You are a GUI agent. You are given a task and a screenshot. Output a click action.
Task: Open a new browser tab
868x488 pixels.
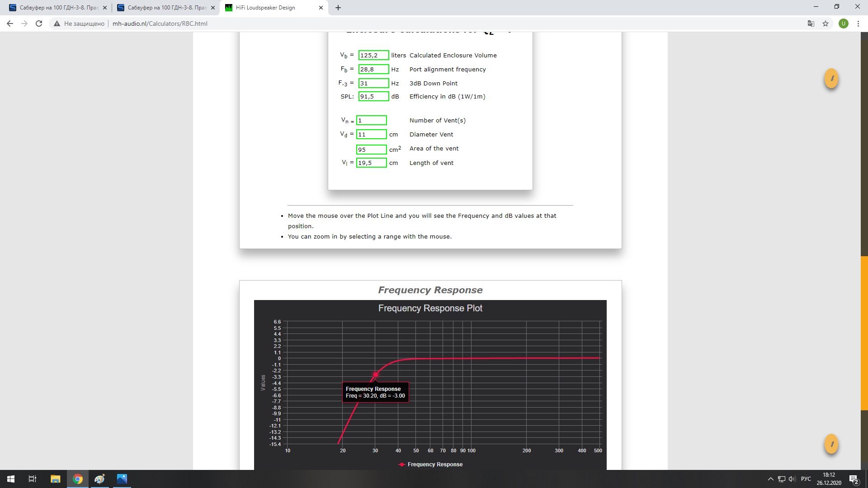[338, 8]
